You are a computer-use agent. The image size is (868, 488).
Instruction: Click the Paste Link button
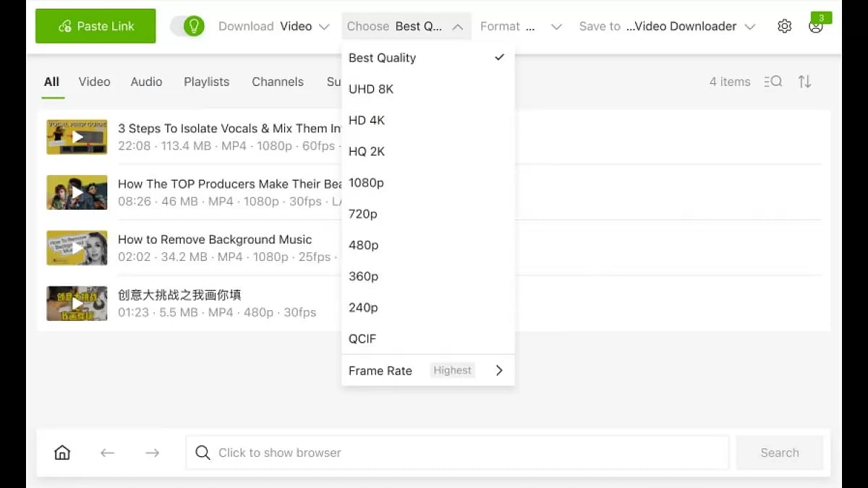pos(95,25)
